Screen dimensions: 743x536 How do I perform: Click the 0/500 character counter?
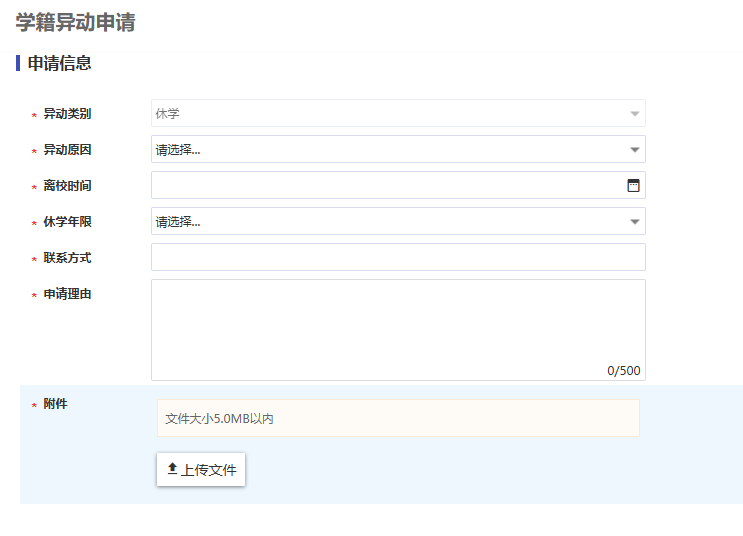(623, 371)
